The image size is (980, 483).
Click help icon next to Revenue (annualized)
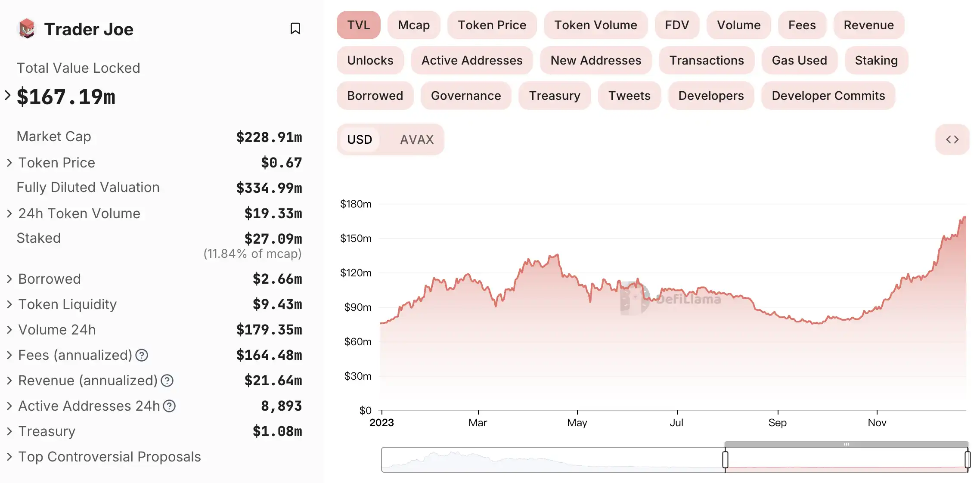tap(167, 381)
